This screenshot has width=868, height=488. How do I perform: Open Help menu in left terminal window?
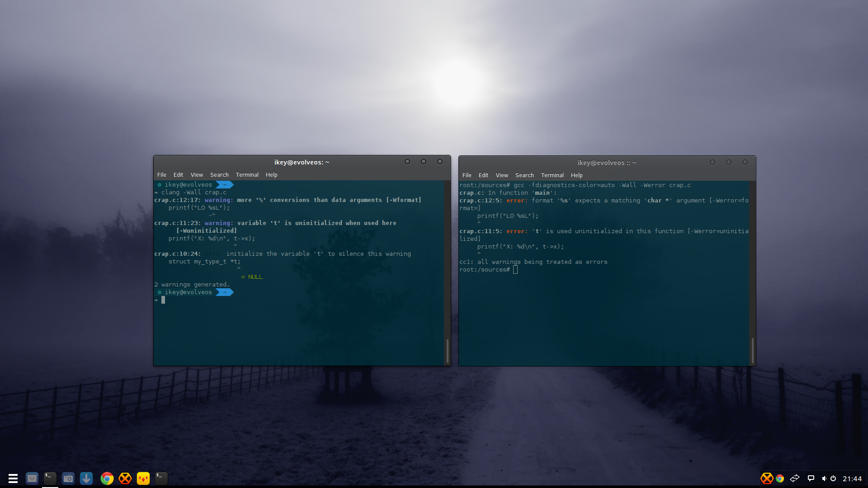pyautogui.click(x=272, y=175)
